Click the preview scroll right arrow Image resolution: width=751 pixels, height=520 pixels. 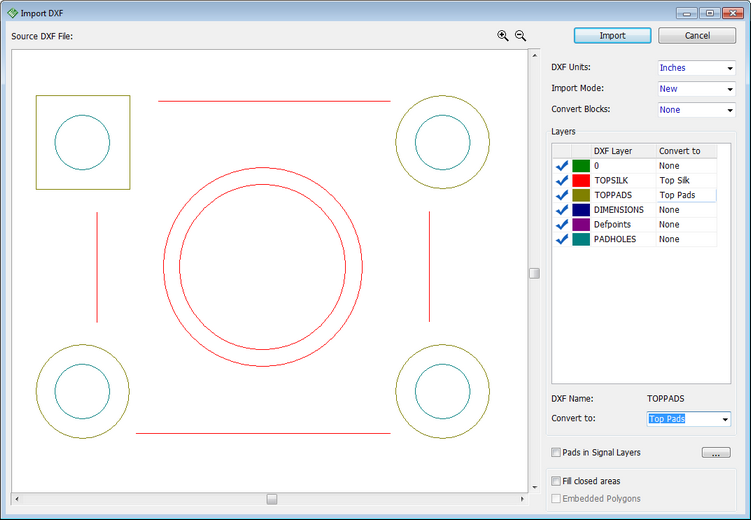click(x=522, y=499)
